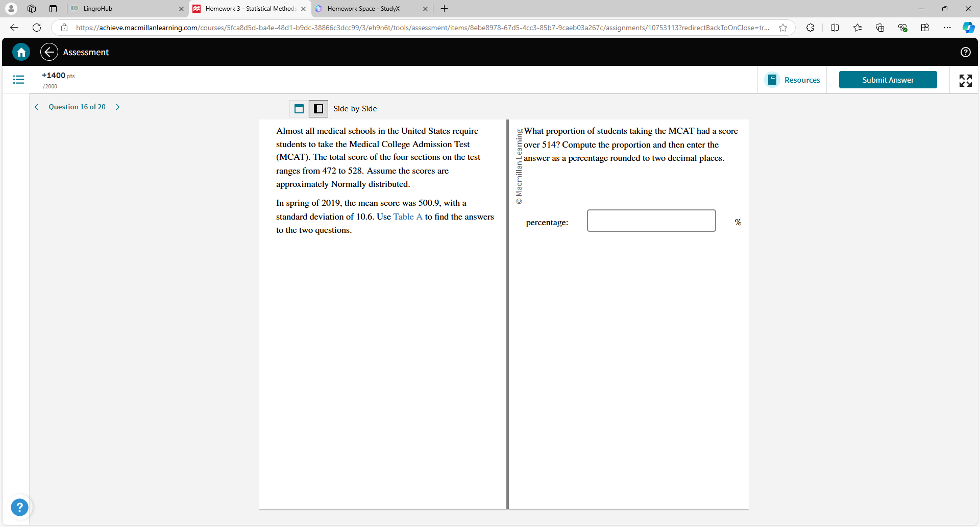Click the percentage input field
Screen dimensions: 980x527
pos(651,221)
